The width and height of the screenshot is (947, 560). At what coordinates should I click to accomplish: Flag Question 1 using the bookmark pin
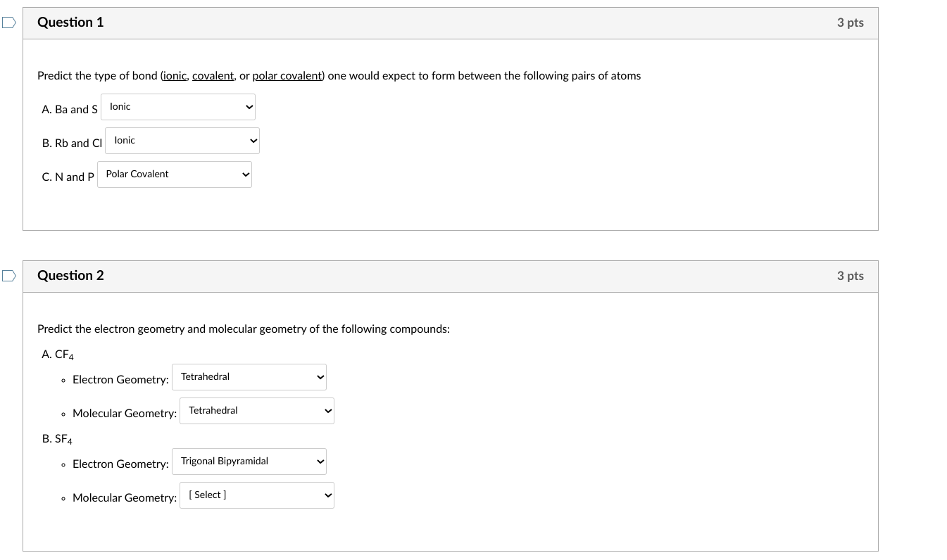click(x=8, y=23)
